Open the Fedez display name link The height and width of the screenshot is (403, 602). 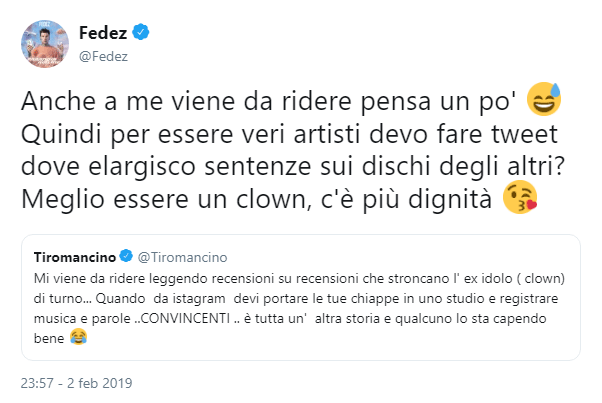pyautogui.click(x=106, y=33)
